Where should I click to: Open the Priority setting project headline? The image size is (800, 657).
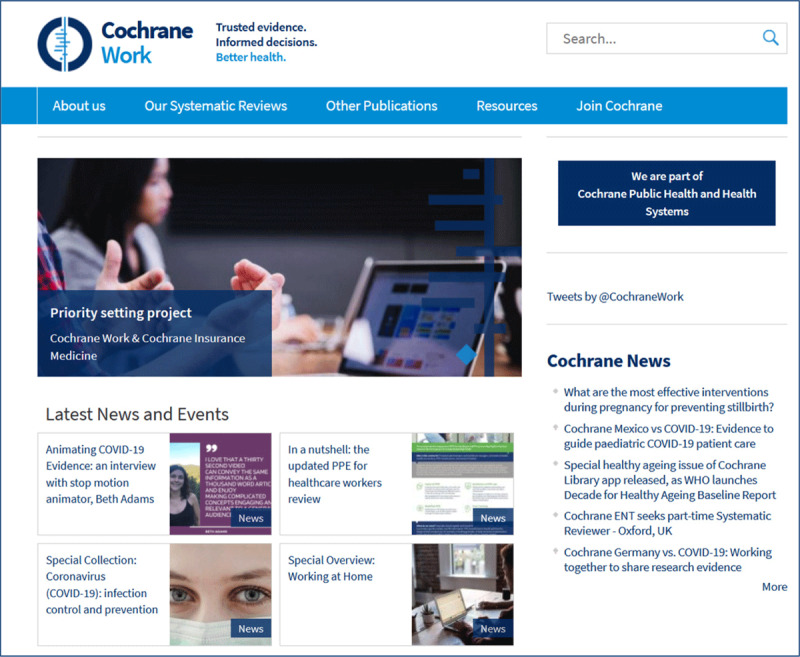(121, 313)
